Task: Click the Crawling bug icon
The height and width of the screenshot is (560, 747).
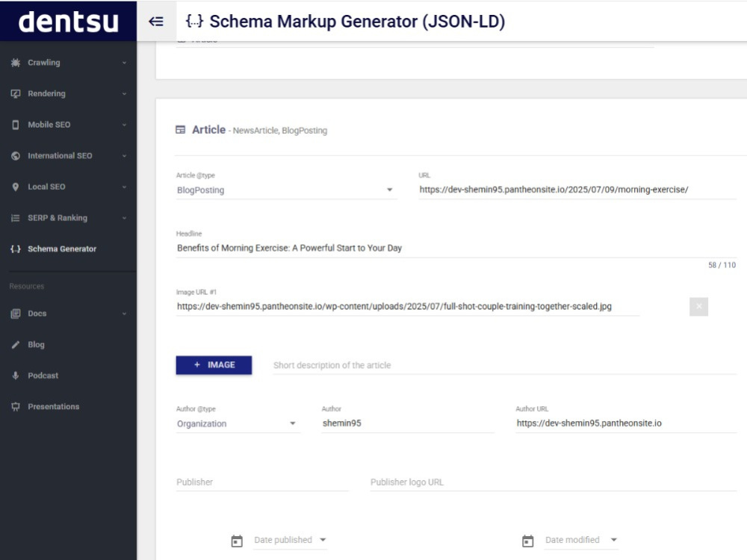Action: point(16,63)
